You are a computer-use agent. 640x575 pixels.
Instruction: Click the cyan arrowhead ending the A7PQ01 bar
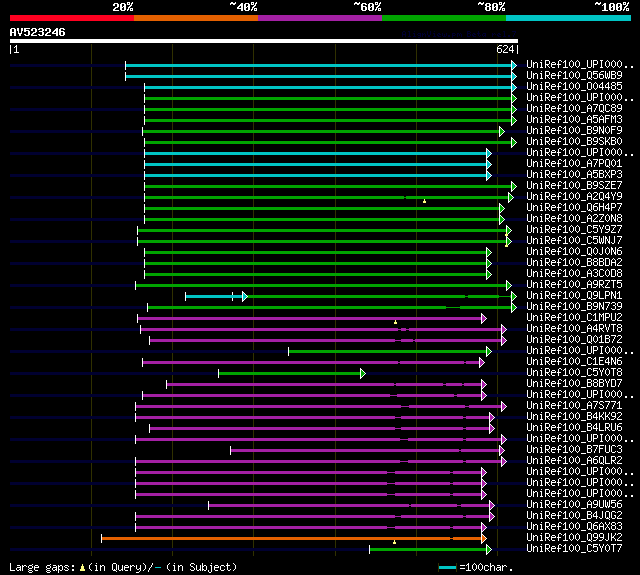pos(489,164)
